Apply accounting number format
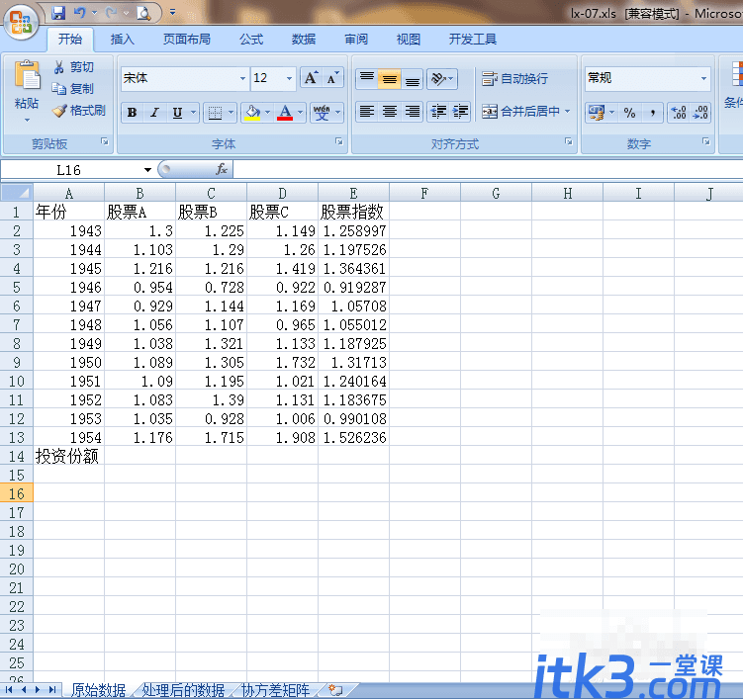Screen dimensions: 743x700 (x=597, y=113)
